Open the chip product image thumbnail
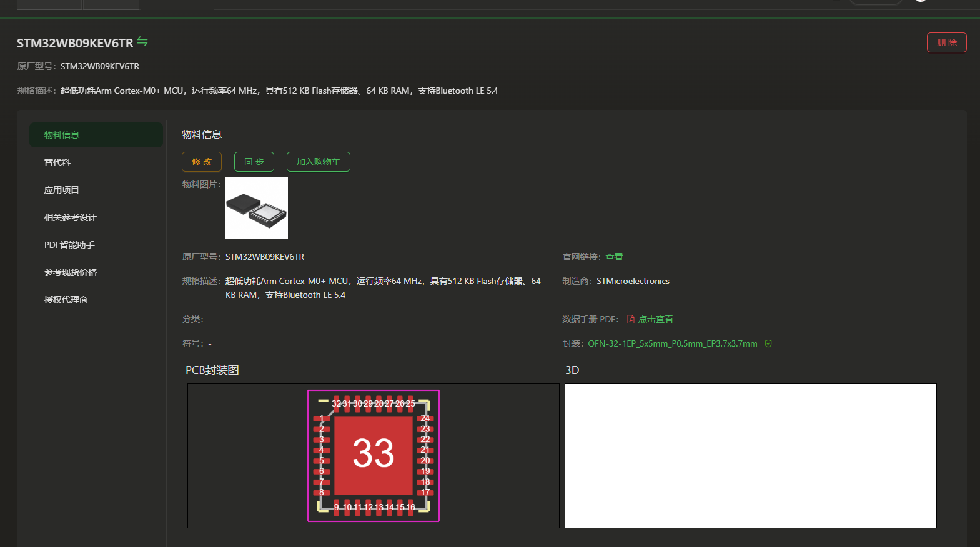Screen dimensions: 980x547 click(257, 208)
